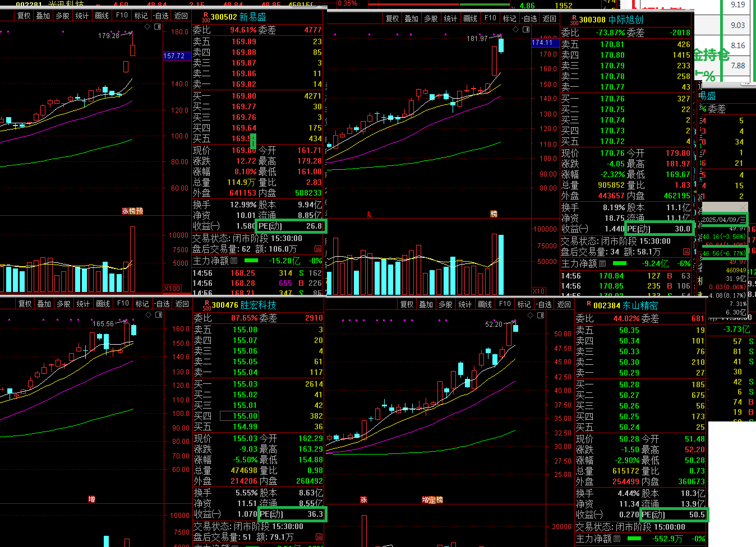Select 标记 in 东山精密 toolbar
Image resolution: width=756 pixels, height=547 pixels.
pyautogui.click(x=524, y=304)
